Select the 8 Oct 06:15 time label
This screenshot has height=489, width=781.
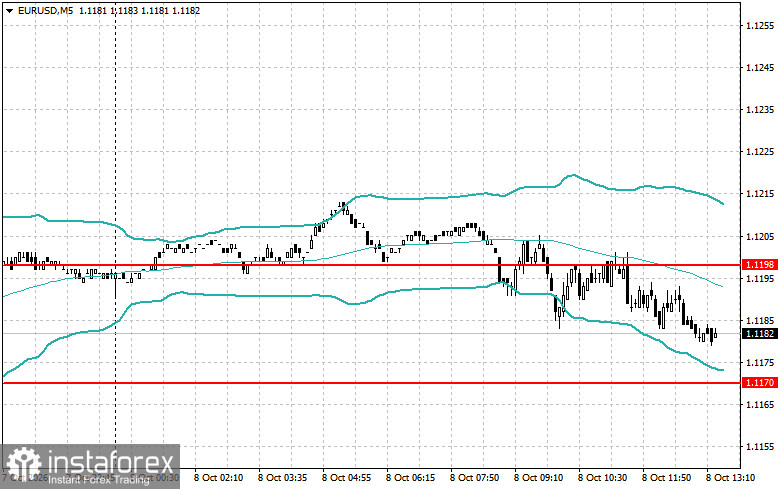pos(410,478)
